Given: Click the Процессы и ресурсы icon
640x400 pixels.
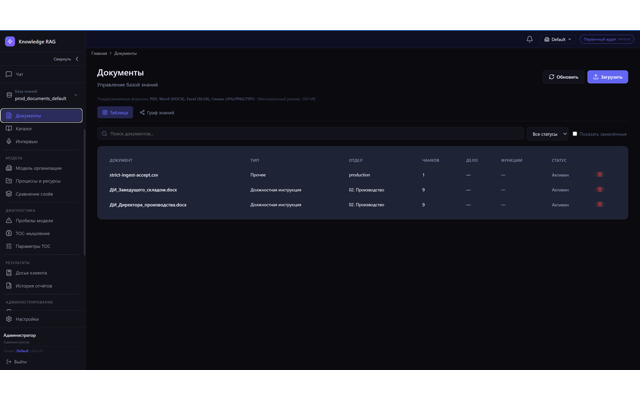Looking at the screenshot, I should 9,181.
